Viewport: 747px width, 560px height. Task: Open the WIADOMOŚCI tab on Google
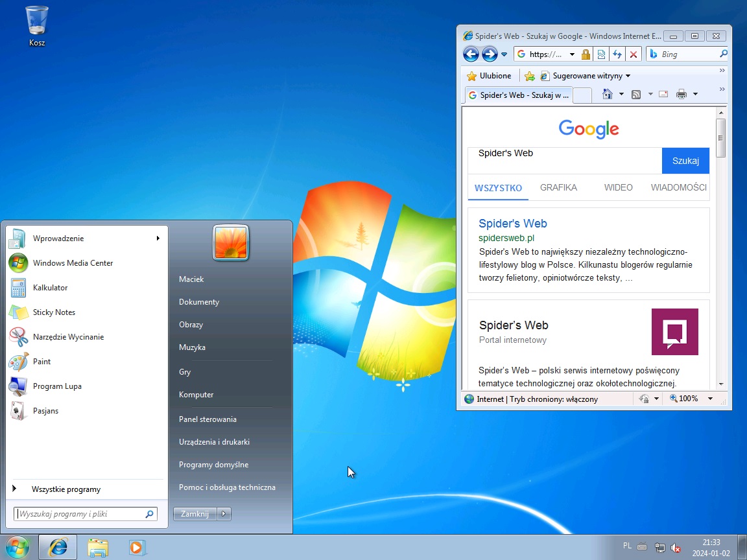tap(679, 187)
